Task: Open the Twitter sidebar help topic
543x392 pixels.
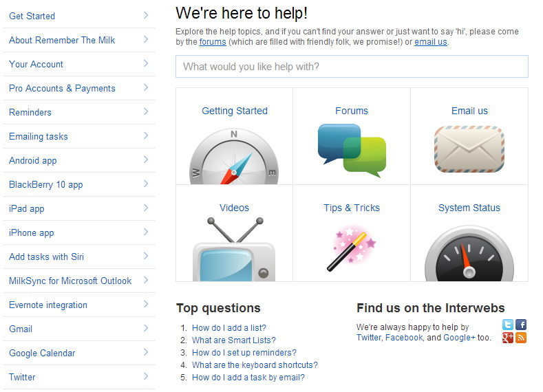Action: click(22, 377)
